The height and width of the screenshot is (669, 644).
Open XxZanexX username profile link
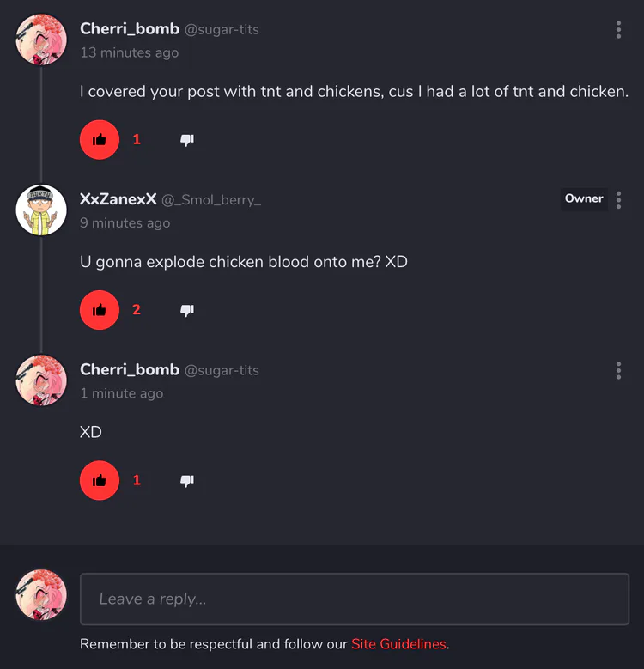pyautogui.click(x=118, y=199)
